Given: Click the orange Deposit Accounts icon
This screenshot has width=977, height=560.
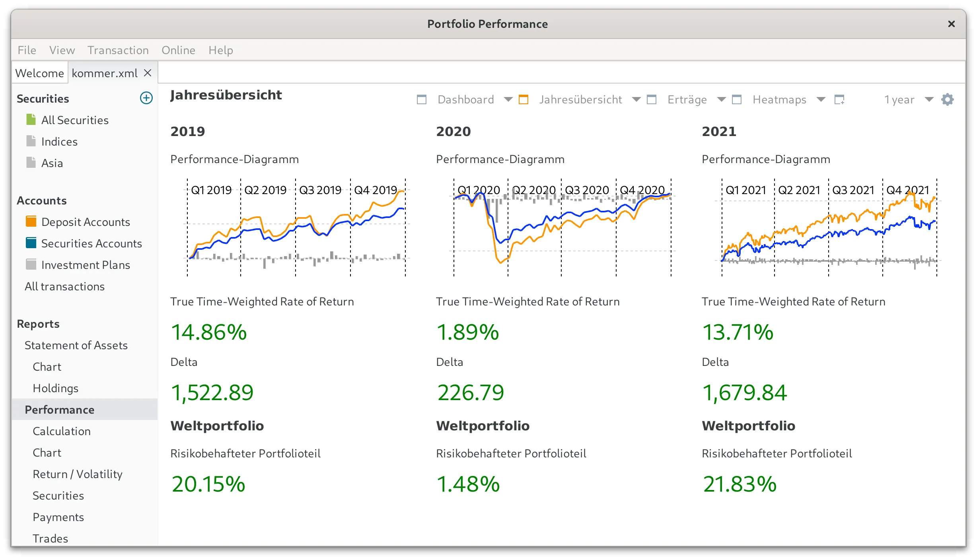Looking at the screenshot, I should click(31, 222).
